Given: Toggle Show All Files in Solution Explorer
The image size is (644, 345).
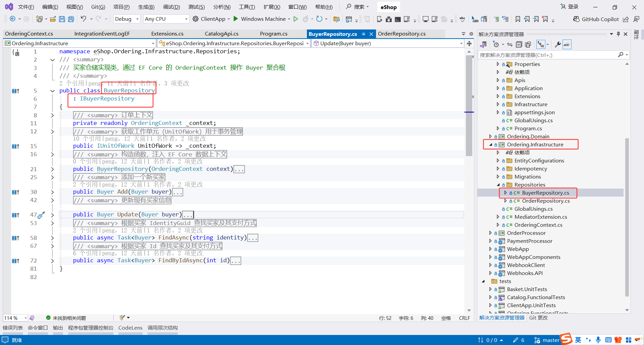Looking at the screenshot, I should click(x=528, y=44).
